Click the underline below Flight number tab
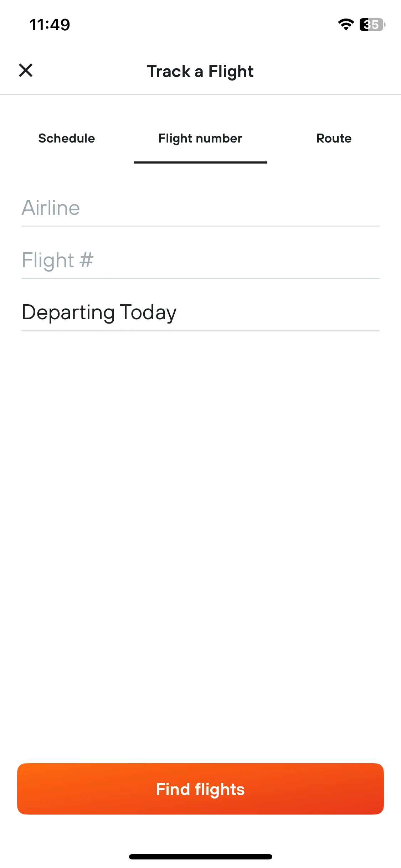This screenshot has height=868, width=401. pyautogui.click(x=200, y=162)
